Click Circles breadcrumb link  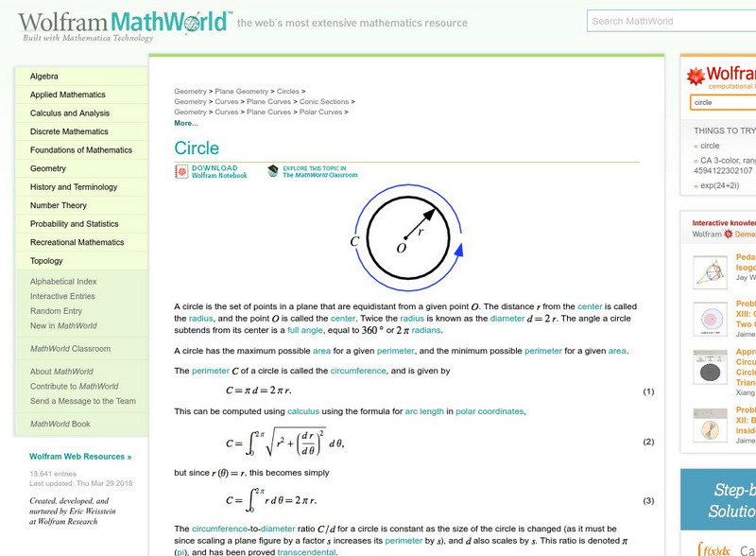[x=288, y=91]
